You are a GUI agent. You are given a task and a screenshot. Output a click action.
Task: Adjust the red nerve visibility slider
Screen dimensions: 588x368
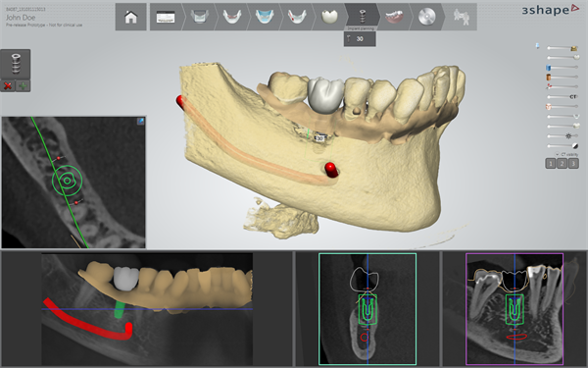tap(563, 86)
